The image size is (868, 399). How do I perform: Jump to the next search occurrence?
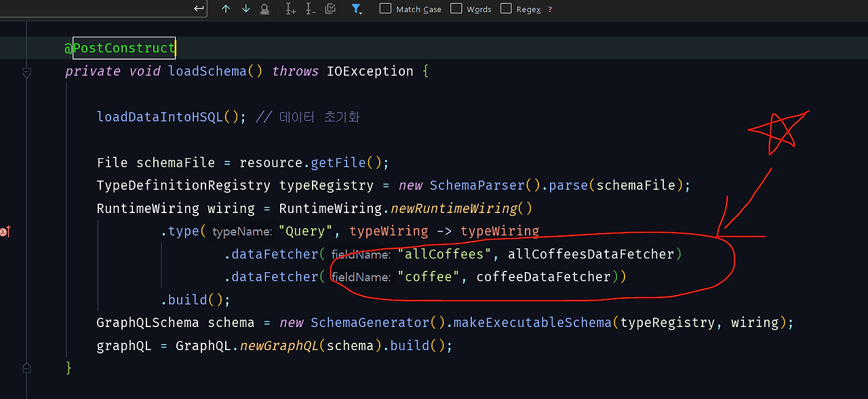coord(245,9)
